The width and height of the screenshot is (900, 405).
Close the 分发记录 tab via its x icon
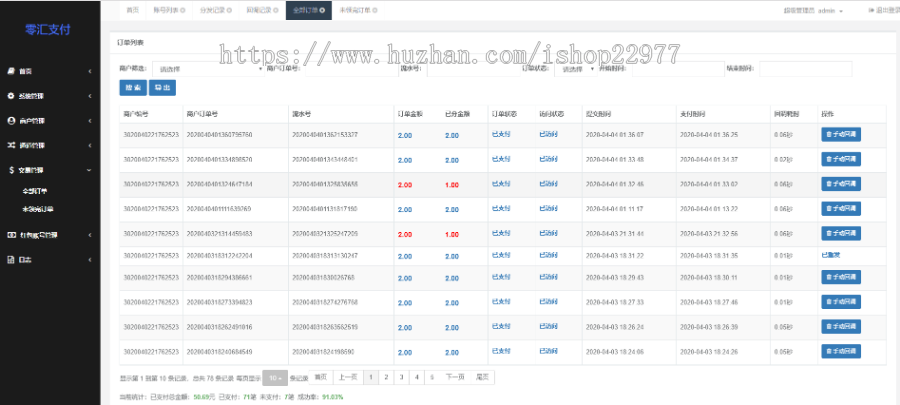point(230,10)
